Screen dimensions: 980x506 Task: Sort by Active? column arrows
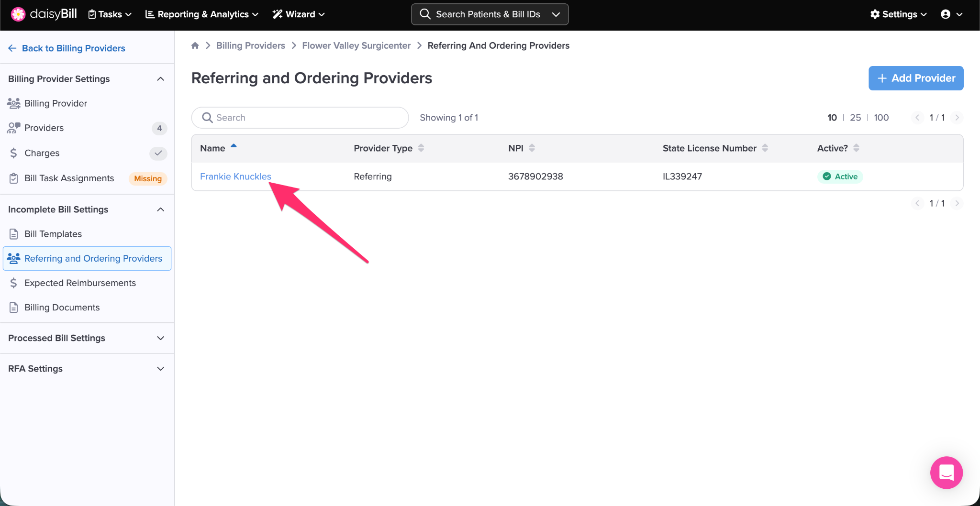[856, 148]
